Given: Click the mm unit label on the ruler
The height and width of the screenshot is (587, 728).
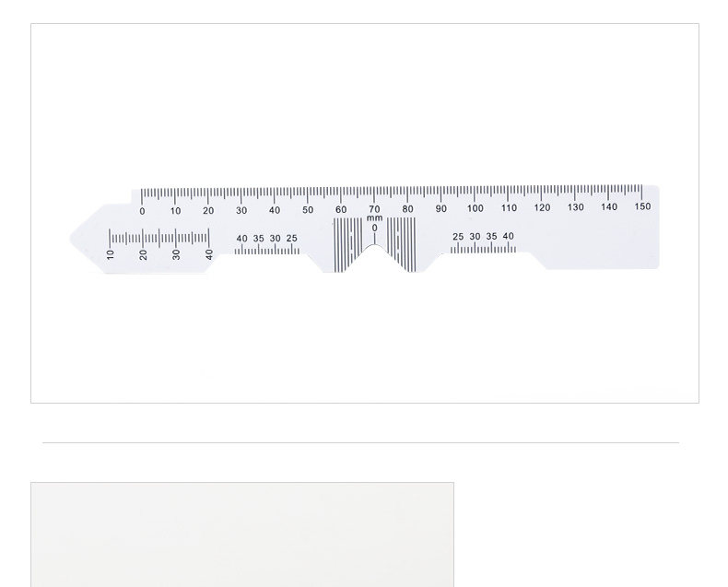Looking at the screenshot, I should [375, 217].
